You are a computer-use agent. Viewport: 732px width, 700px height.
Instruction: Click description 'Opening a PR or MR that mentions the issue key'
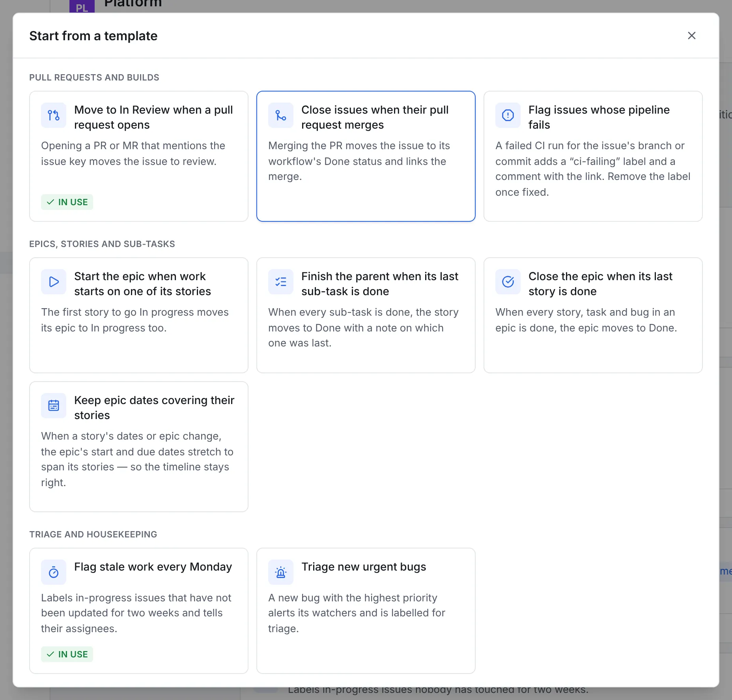[133, 153]
